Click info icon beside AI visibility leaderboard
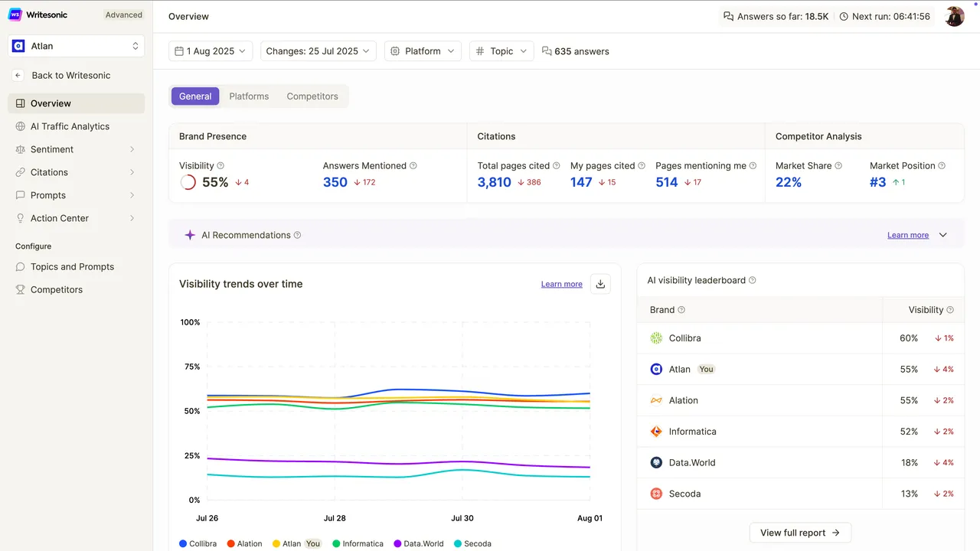Viewport: 980px width, 551px height. click(x=752, y=280)
